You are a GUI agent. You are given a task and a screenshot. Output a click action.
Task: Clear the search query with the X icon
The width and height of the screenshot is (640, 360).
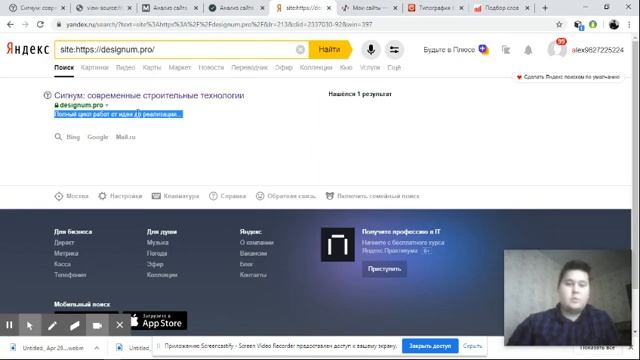coord(300,49)
